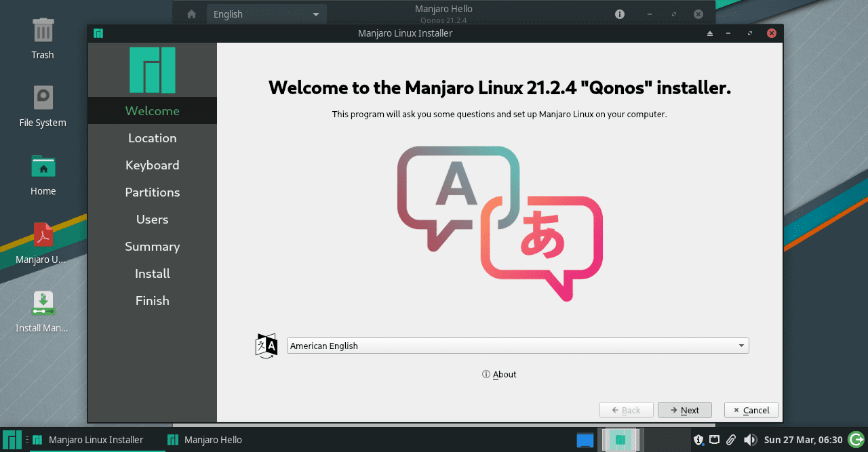
Task: Select the Welcome step in sidebar
Action: click(153, 110)
